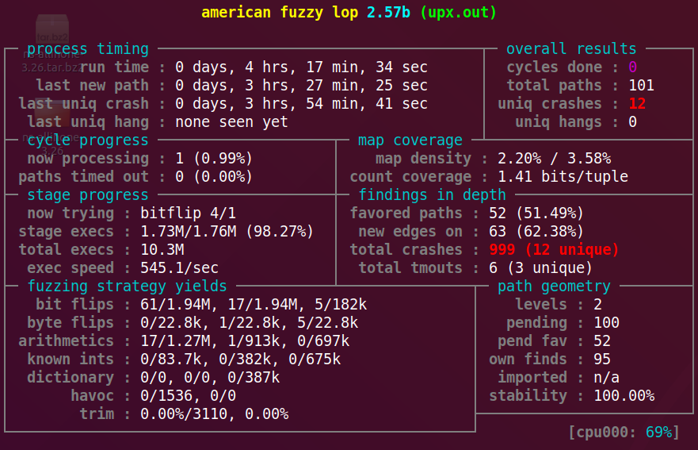
Task: Click the run time value line
Action: click(x=301, y=67)
